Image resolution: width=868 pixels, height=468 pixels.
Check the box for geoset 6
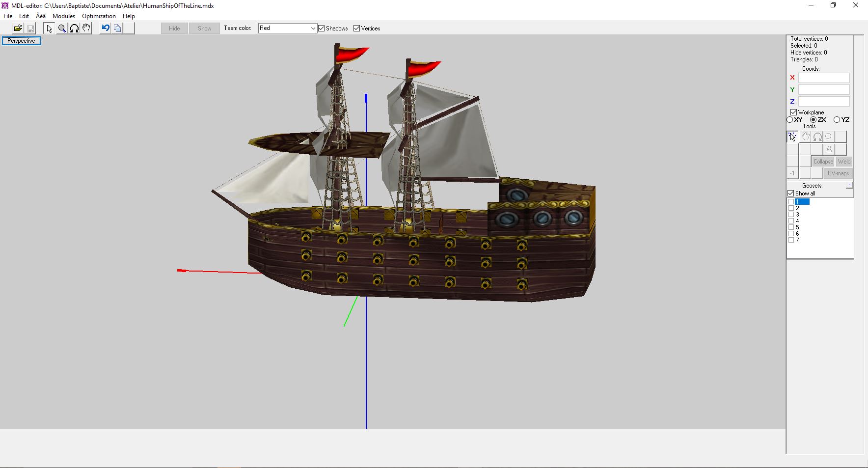[x=791, y=234]
